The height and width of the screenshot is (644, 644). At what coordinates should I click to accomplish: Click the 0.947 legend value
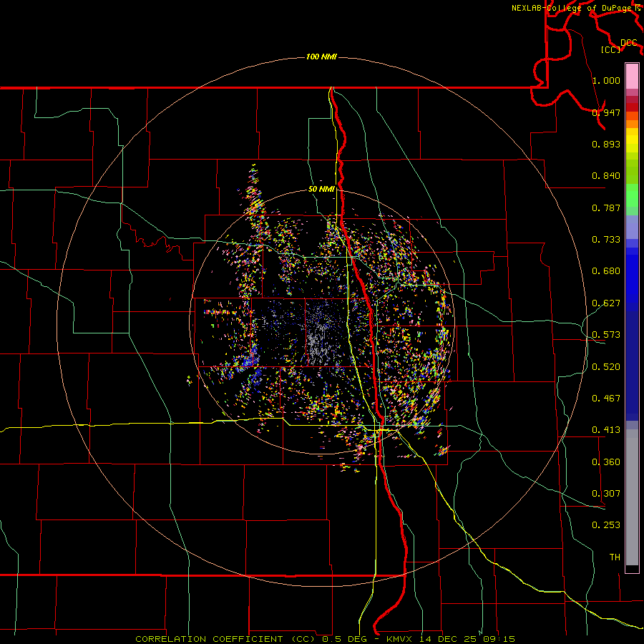[606, 112]
